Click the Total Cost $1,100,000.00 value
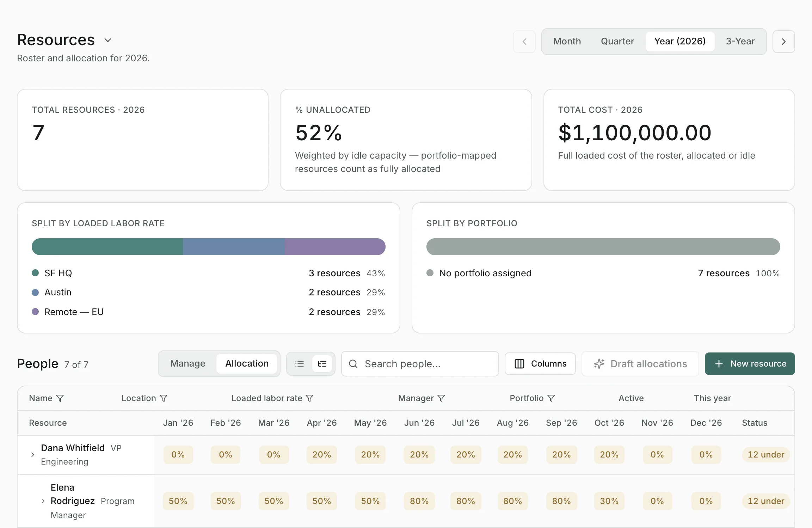This screenshot has width=812, height=528. click(x=635, y=133)
